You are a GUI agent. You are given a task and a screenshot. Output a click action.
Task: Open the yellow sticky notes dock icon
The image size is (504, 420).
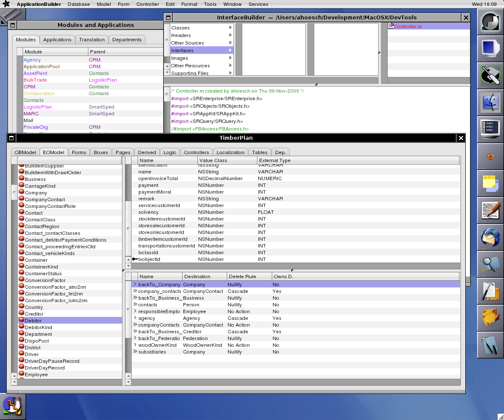(490, 183)
